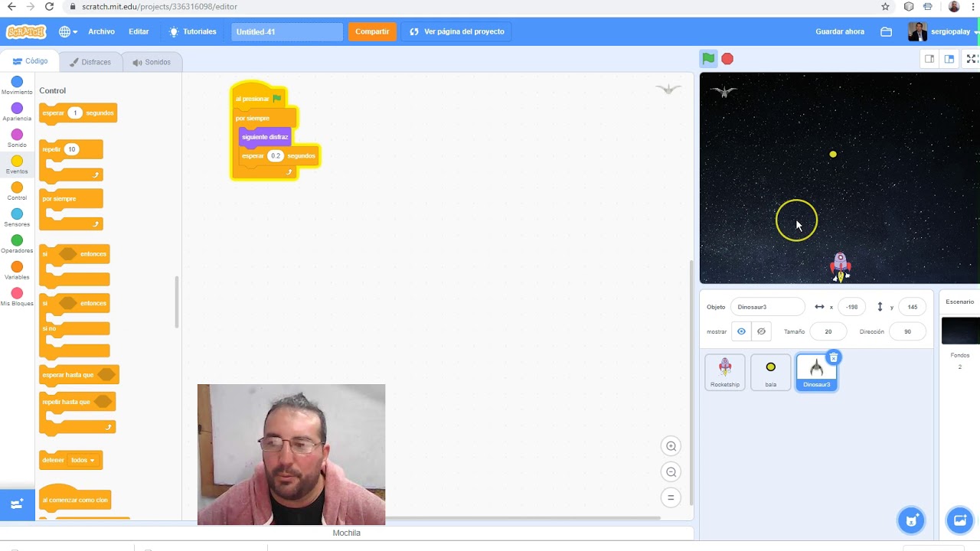Click the esperar hasta que block
Viewport: 980px width, 551px height.
pyautogui.click(x=79, y=375)
